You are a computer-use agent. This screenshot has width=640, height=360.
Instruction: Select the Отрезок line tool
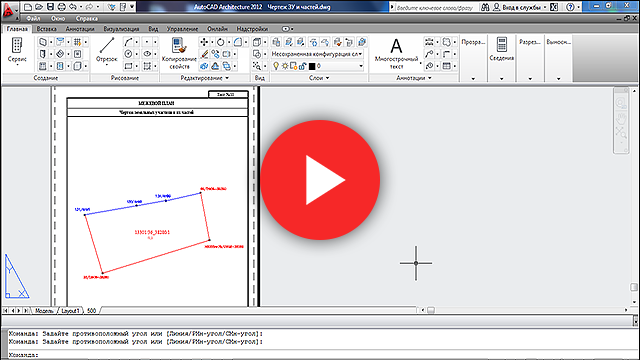[x=107, y=50]
